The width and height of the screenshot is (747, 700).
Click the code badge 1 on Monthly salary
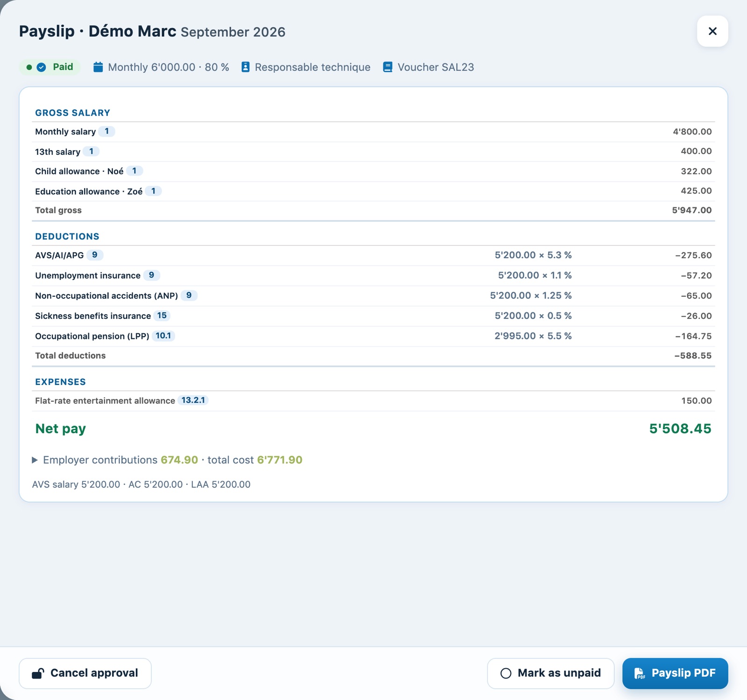(x=107, y=132)
